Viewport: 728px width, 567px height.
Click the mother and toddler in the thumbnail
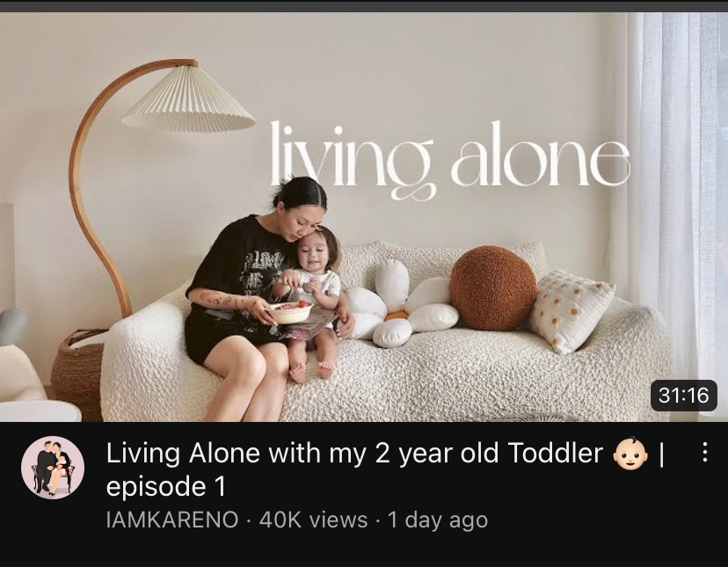(x=268, y=297)
